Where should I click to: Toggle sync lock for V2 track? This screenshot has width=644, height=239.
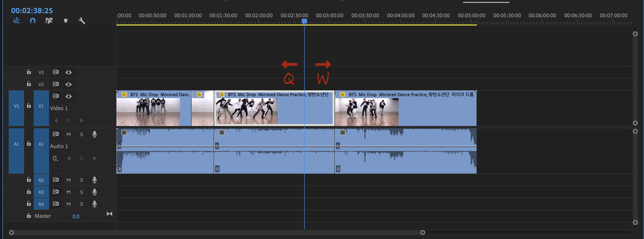point(56,84)
